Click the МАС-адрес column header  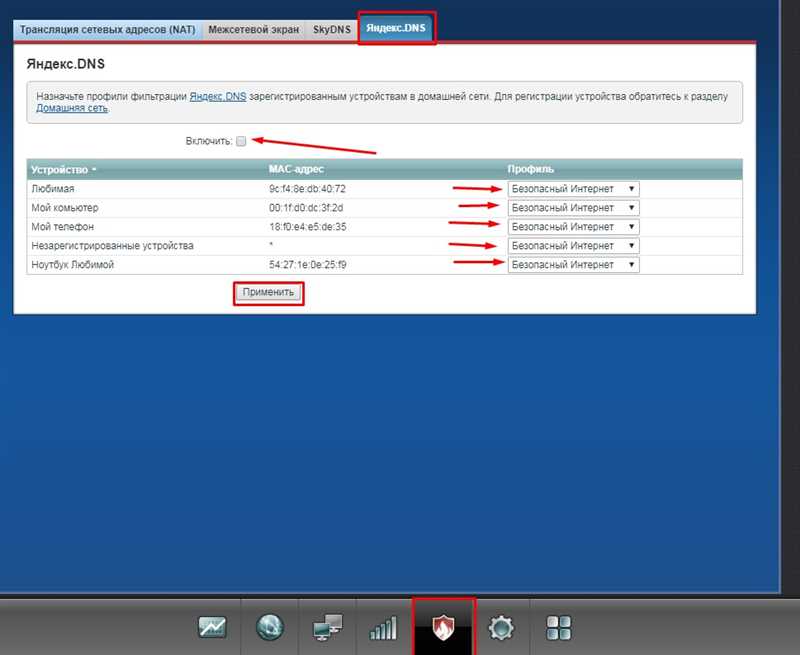(x=296, y=169)
